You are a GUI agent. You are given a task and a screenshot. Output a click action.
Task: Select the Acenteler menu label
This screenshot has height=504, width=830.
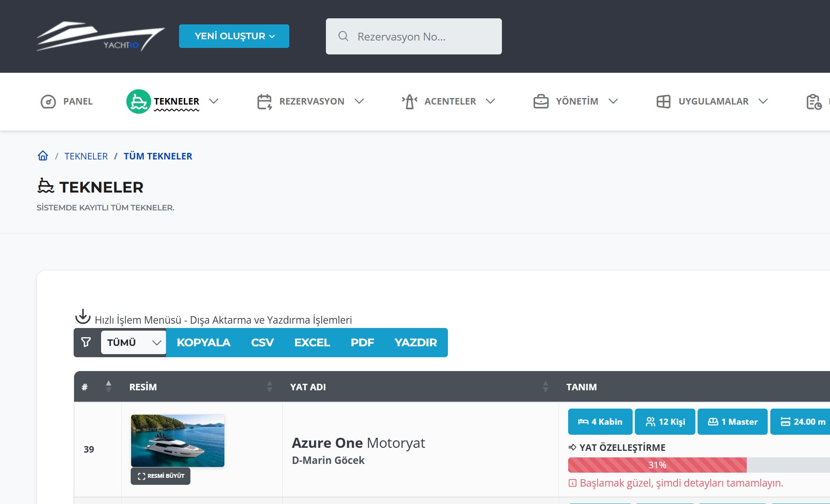(450, 101)
